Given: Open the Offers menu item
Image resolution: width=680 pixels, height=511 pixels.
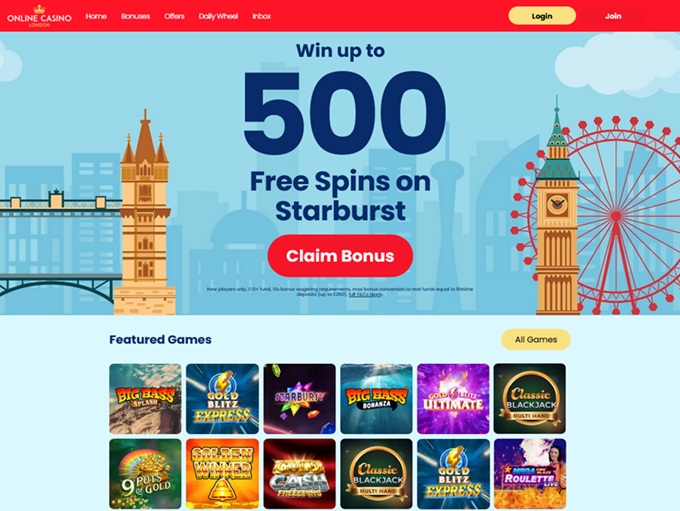Looking at the screenshot, I should 174,16.
